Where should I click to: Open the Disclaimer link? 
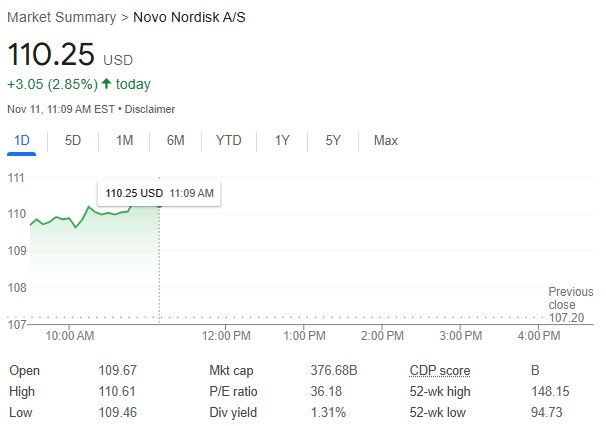coord(150,109)
